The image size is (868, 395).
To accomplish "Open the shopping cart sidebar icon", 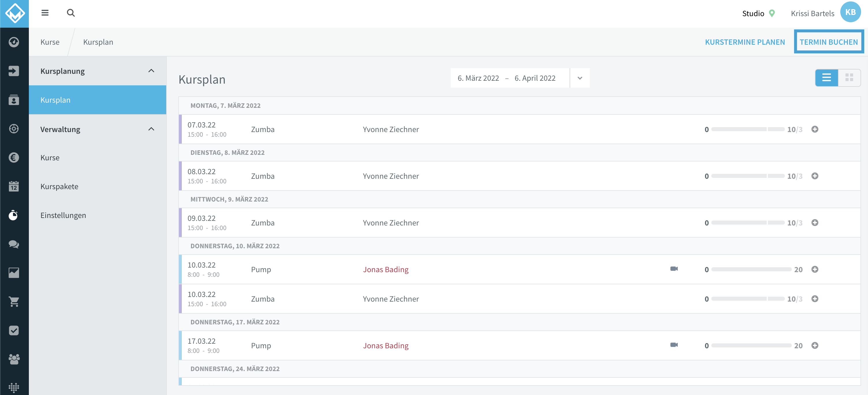I will point(14,302).
